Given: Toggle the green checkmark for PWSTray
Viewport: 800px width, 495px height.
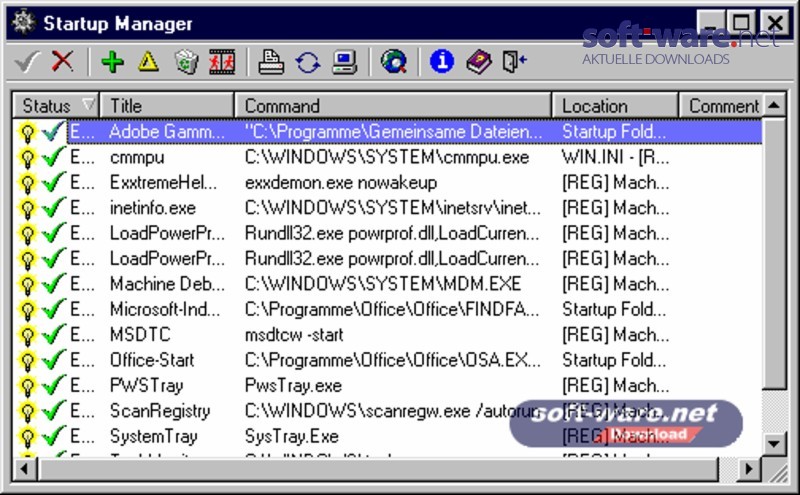Looking at the screenshot, I should pyautogui.click(x=54, y=385).
